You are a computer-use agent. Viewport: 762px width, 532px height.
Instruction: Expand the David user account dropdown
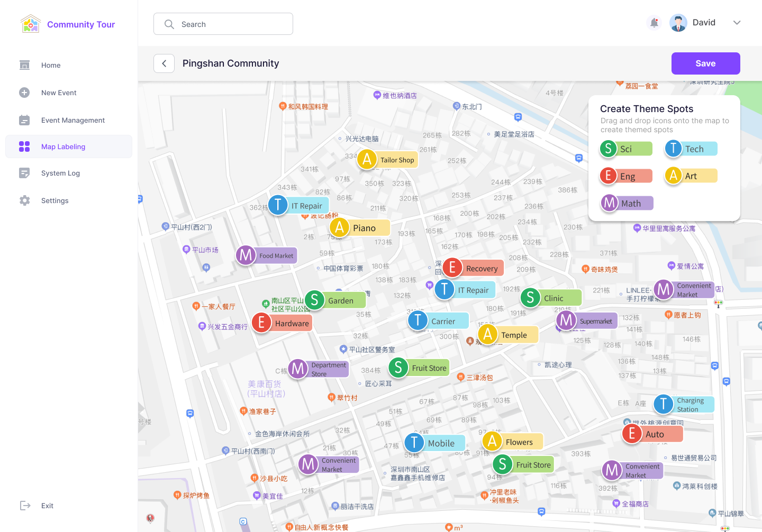point(737,23)
